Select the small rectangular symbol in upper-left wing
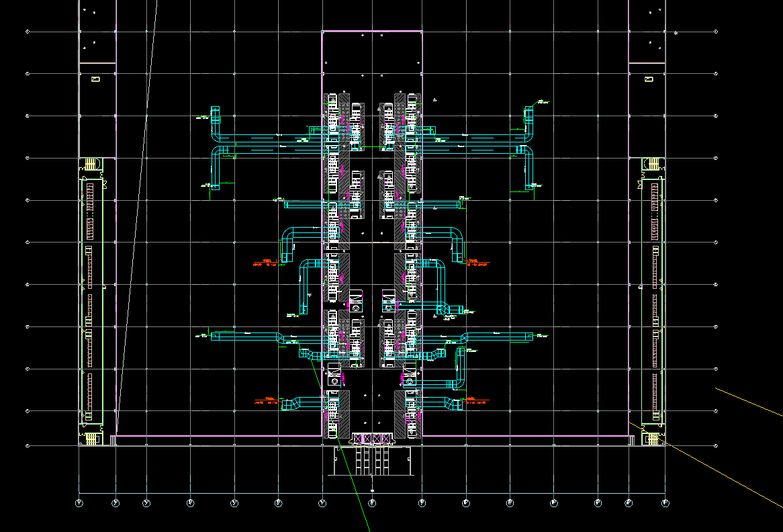 [95, 79]
